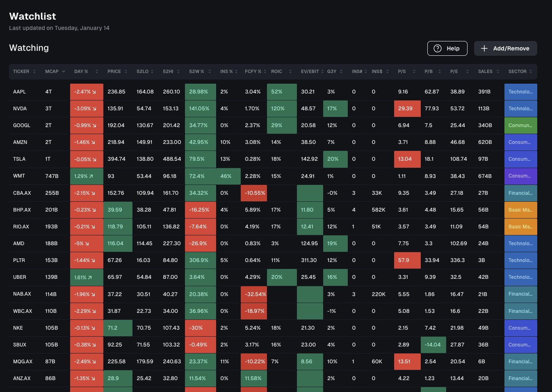Click the AMD ticker
This screenshot has height=392, width=552.
pyautogui.click(x=19, y=243)
